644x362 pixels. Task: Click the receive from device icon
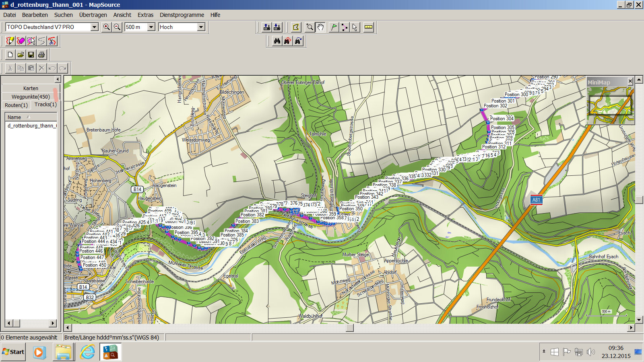click(x=277, y=27)
